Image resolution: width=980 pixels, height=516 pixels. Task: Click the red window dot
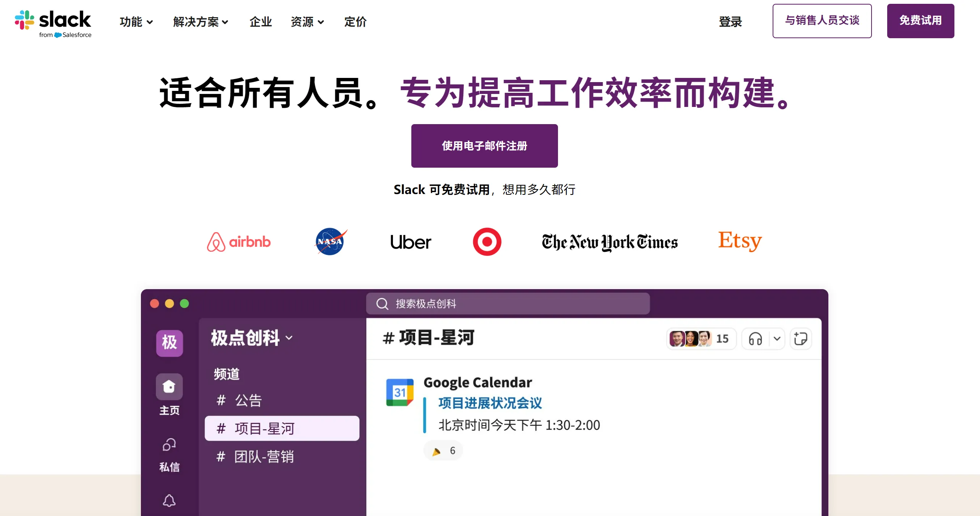click(x=154, y=304)
